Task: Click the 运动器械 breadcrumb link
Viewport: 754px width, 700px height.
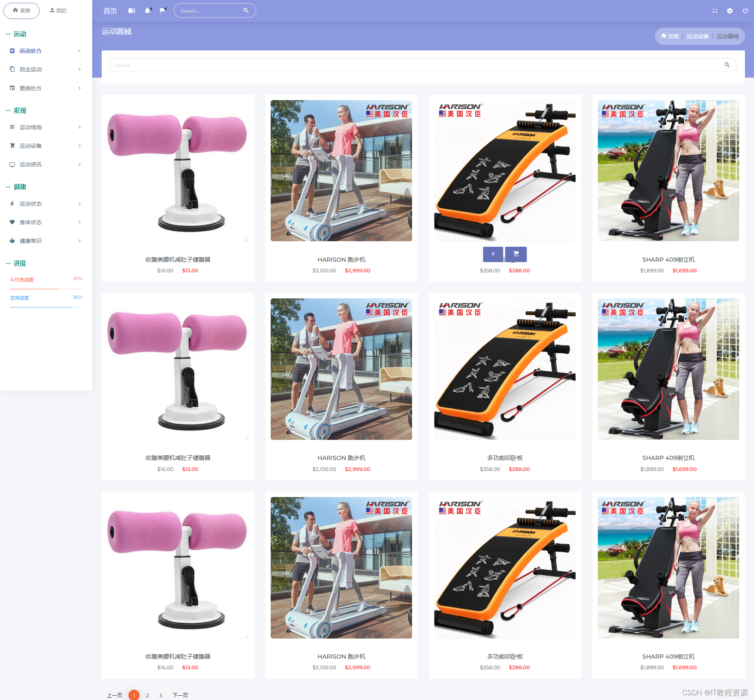Action: [x=727, y=36]
